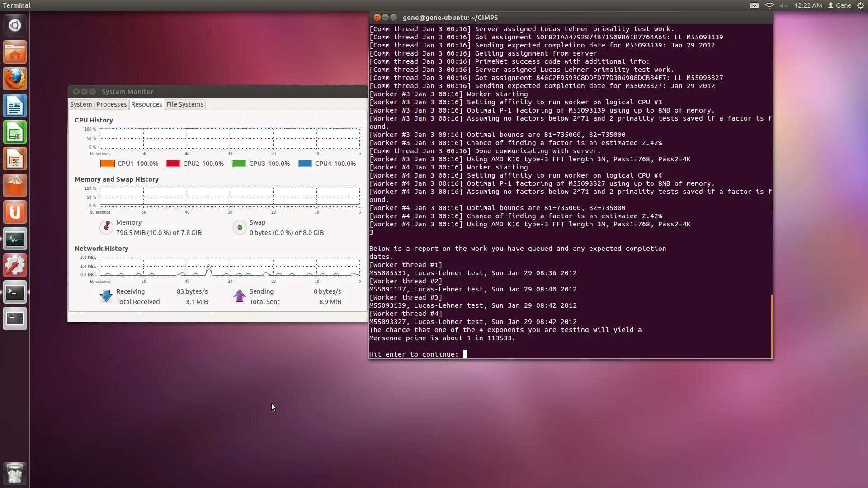Open Ubuntu Software Center launcher icon
868x488 pixels.
click(x=15, y=186)
